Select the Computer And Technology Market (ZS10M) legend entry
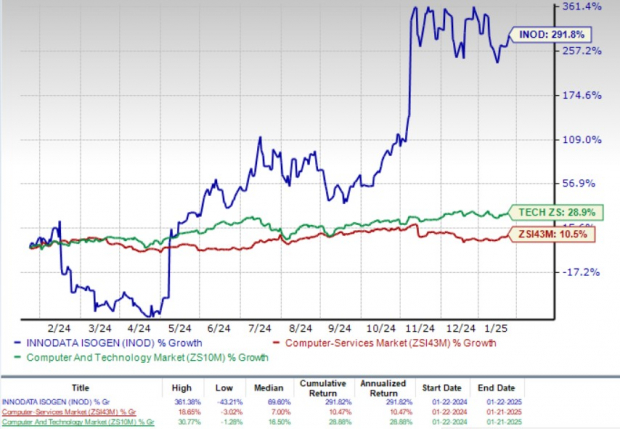Viewport: 620px width, 429px height. (x=141, y=357)
